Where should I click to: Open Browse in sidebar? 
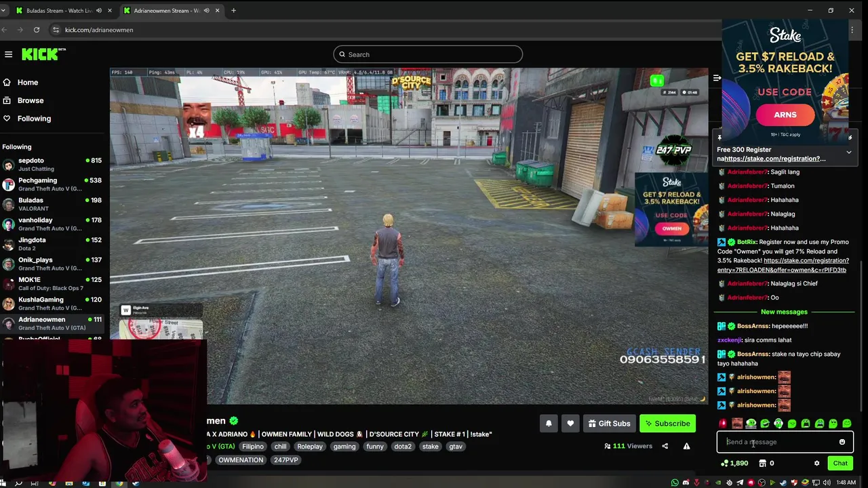pyautogui.click(x=31, y=100)
